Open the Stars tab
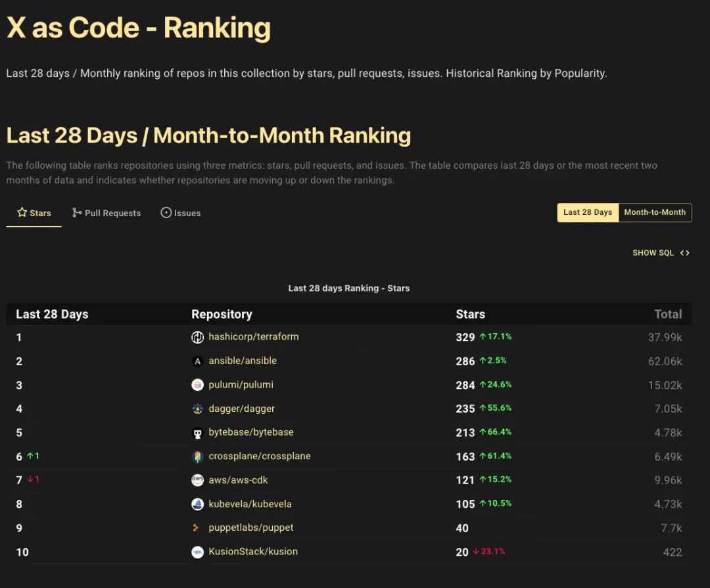The height and width of the screenshot is (588, 710). pos(34,213)
